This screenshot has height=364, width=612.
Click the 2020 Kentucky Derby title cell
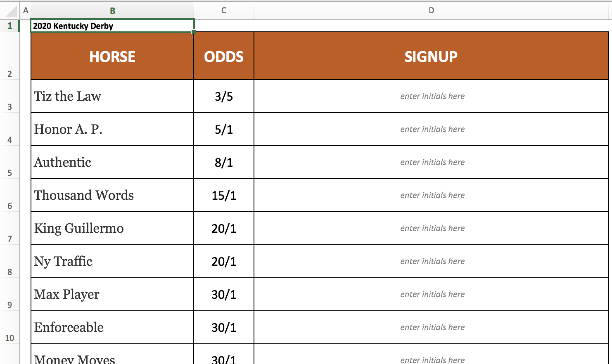click(x=112, y=26)
